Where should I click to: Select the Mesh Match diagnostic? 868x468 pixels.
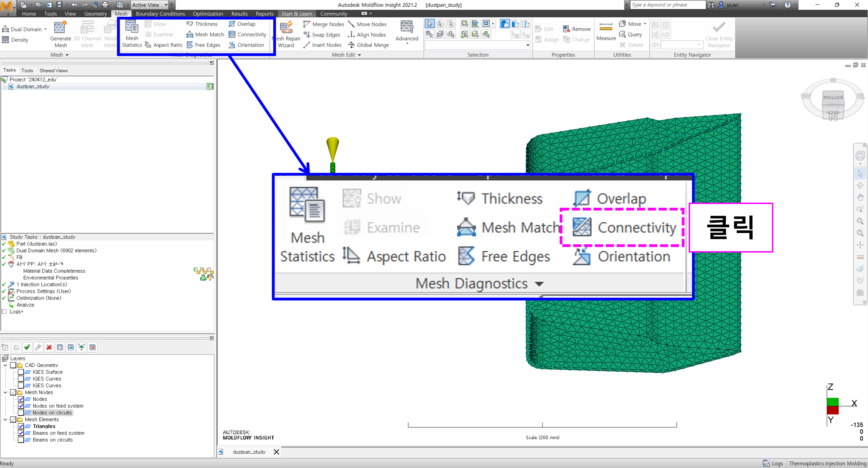(x=205, y=34)
